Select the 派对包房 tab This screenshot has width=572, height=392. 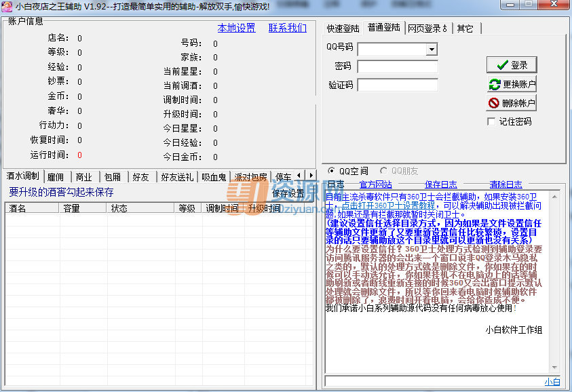click(x=250, y=177)
